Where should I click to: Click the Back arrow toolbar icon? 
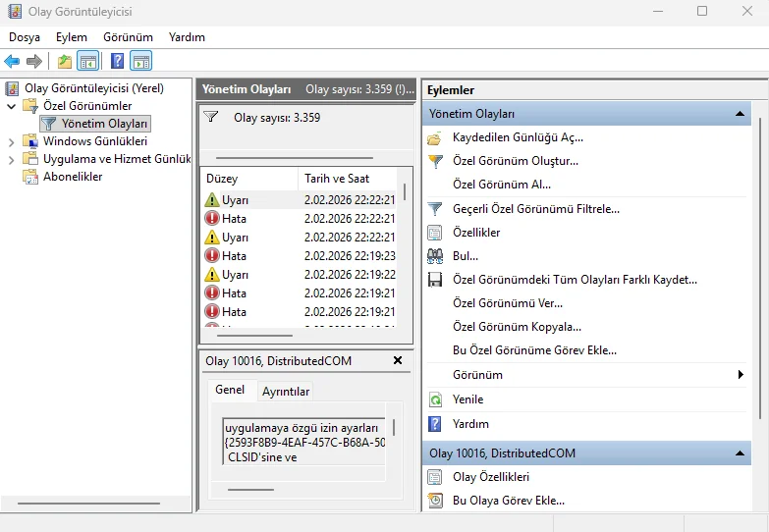point(12,61)
